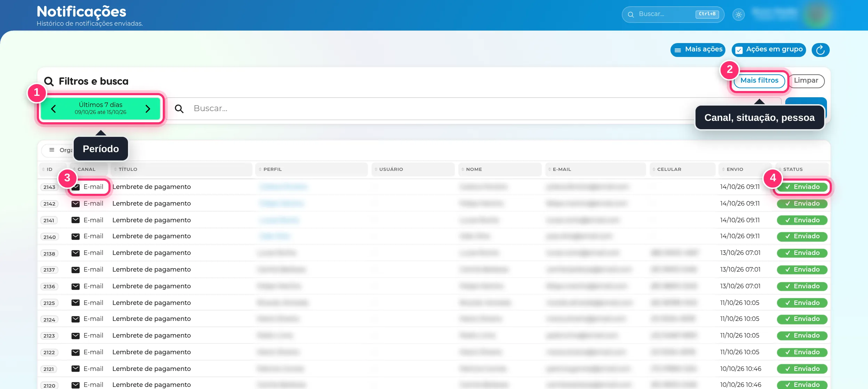Click the Ctrl+B shortcut badge in header
The width and height of the screenshot is (868, 389).
coord(707,14)
